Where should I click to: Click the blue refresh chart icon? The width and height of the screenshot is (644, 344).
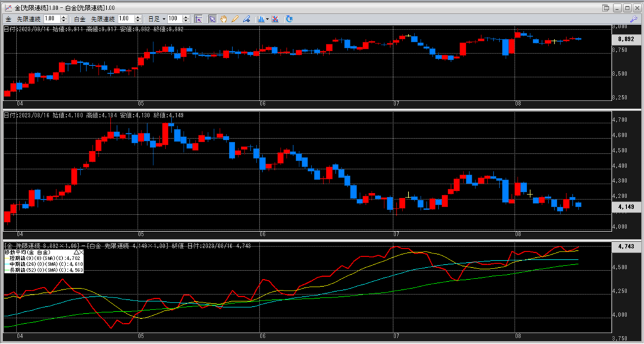(x=289, y=19)
